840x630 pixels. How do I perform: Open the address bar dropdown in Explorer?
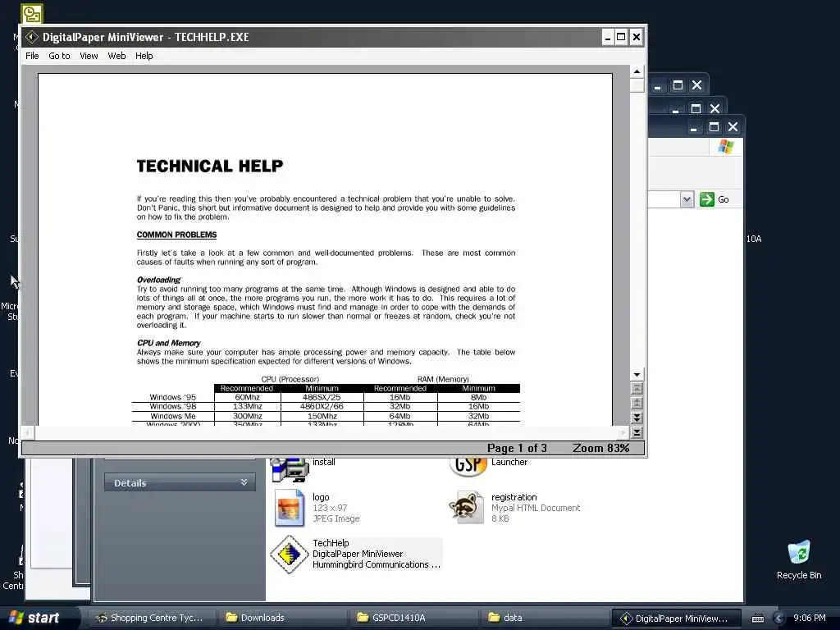point(687,200)
